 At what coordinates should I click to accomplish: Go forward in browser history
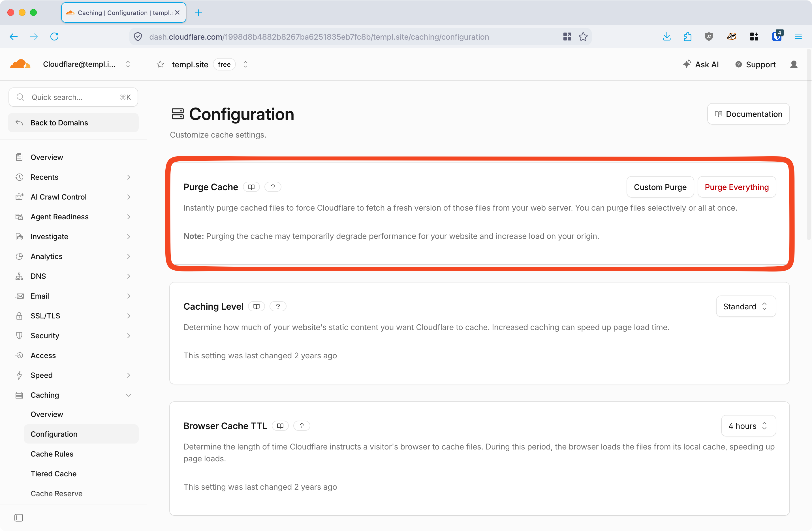coord(34,37)
